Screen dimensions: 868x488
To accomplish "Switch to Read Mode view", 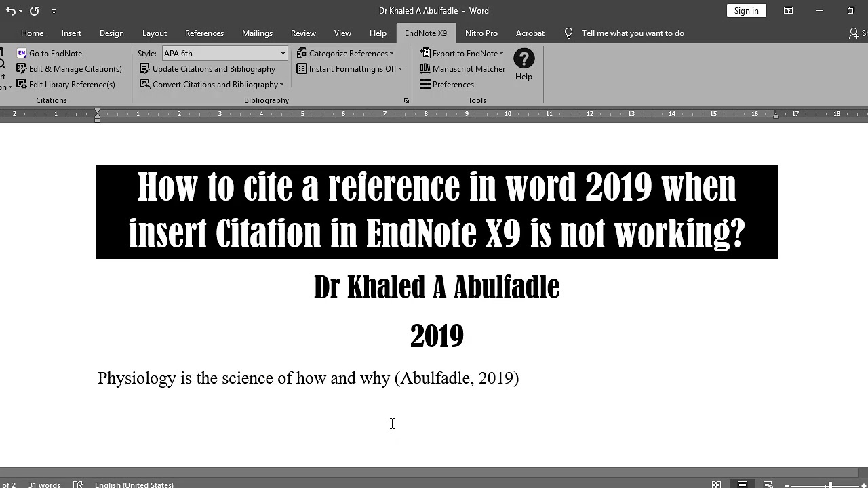I will [x=716, y=484].
